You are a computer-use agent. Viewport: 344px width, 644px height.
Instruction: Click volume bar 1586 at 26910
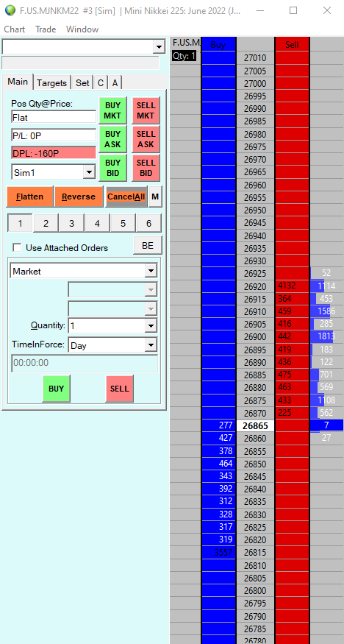coord(326,311)
